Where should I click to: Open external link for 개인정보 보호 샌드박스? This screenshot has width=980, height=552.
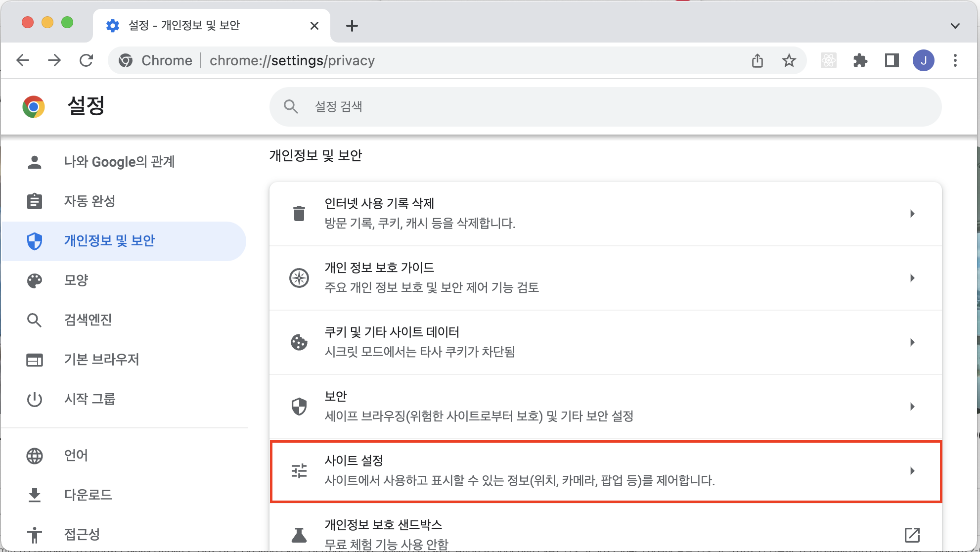tap(912, 535)
